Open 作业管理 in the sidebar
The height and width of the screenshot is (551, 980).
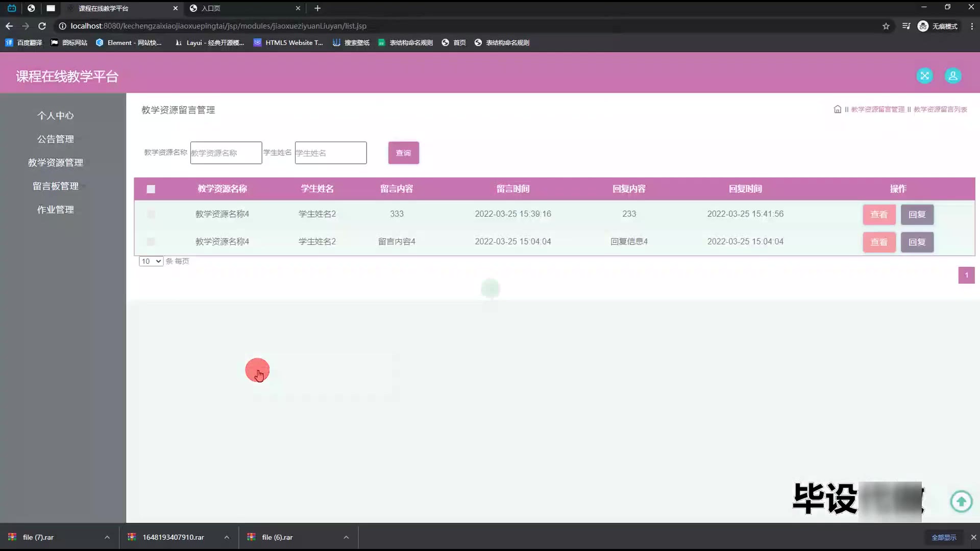point(55,210)
